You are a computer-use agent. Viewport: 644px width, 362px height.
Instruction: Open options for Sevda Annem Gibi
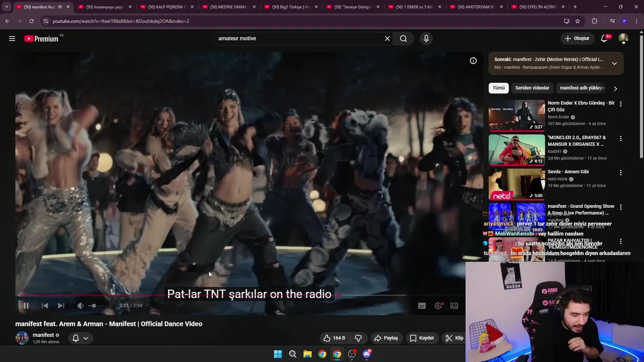point(620,172)
